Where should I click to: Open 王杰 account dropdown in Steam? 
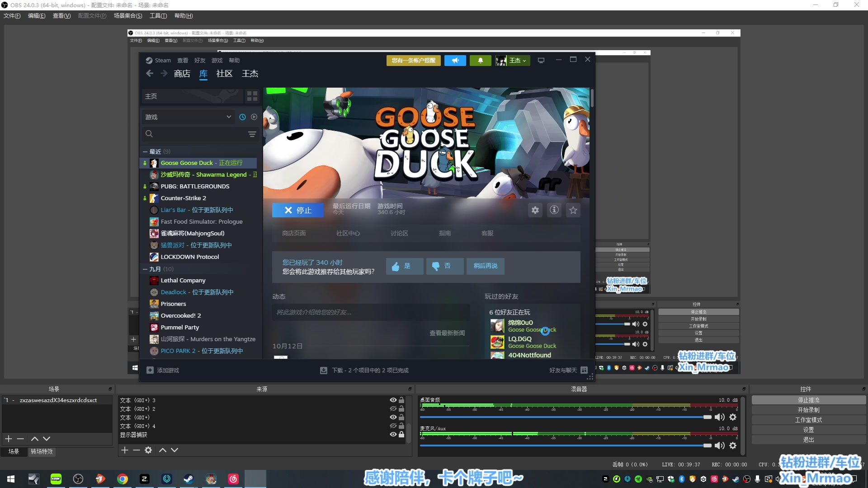click(513, 61)
